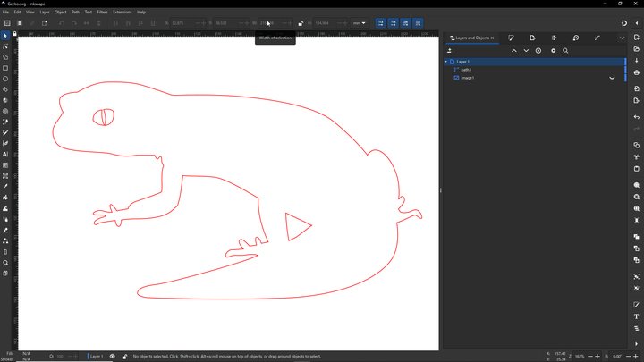This screenshot has width=644, height=362.
Task: Select the Selector arrow tool
Action: (5, 36)
